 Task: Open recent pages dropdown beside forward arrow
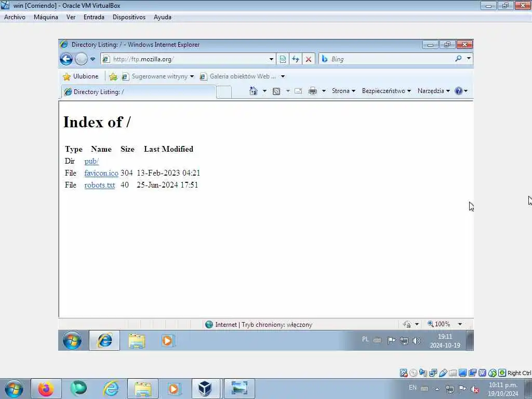(x=92, y=59)
